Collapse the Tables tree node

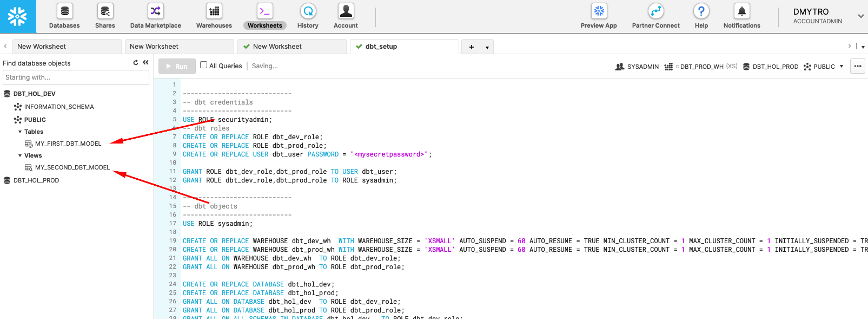[x=20, y=132]
